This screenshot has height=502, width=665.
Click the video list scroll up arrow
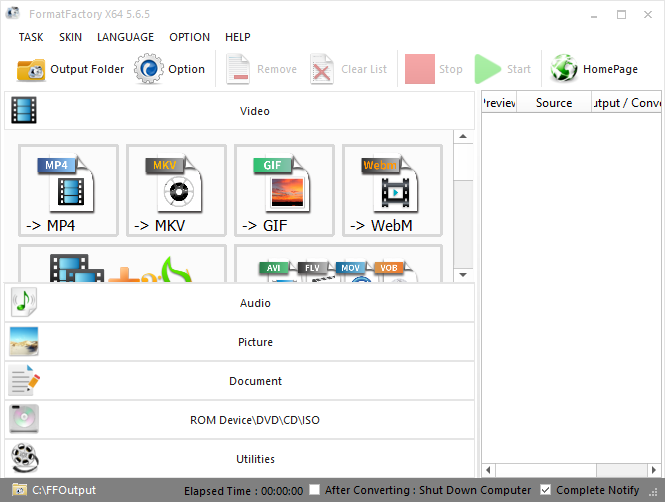coord(463,137)
